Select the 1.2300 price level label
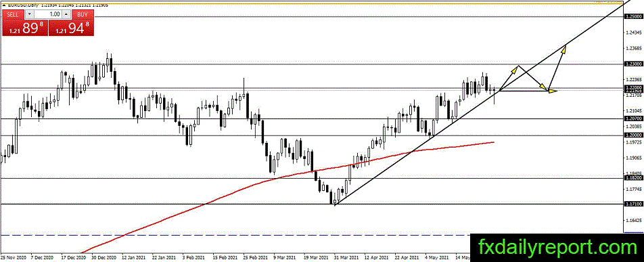 (x=633, y=64)
